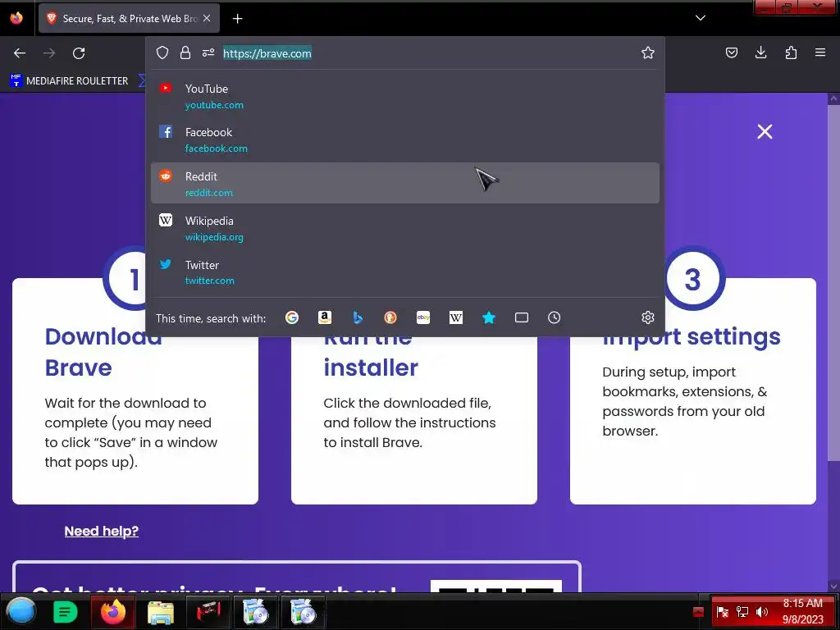
Task: Click the page vertical scrollbar
Action: (x=833, y=284)
